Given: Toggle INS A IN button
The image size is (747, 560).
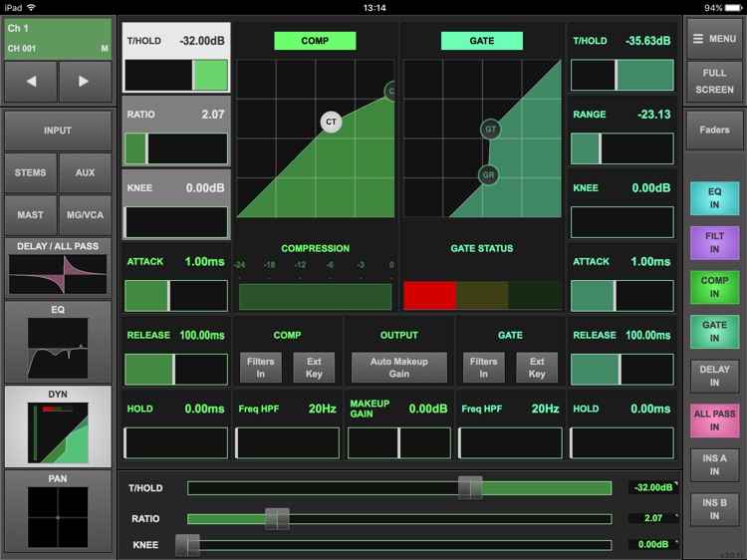Looking at the screenshot, I should [714, 464].
